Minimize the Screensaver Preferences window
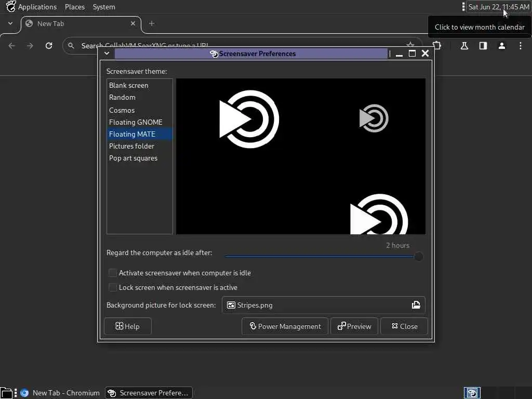Screen dimensions: 532x399 399,54
